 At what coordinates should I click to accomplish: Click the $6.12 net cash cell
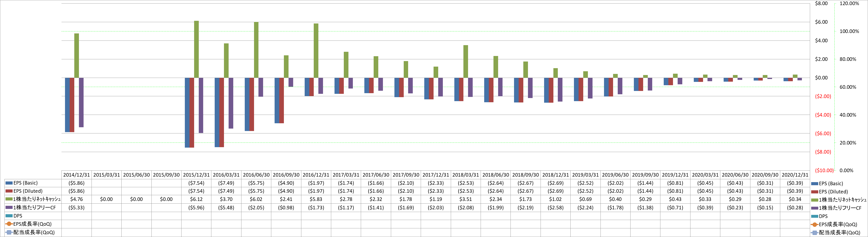(x=196, y=199)
